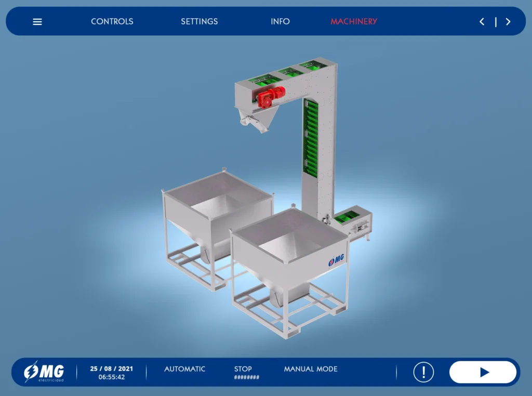Go to the INFO tab
The height and width of the screenshot is (396, 532).
[x=280, y=21]
